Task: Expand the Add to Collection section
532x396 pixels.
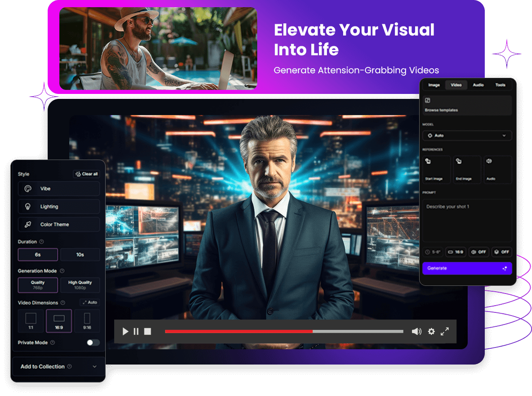Action: click(x=58, y=367)
